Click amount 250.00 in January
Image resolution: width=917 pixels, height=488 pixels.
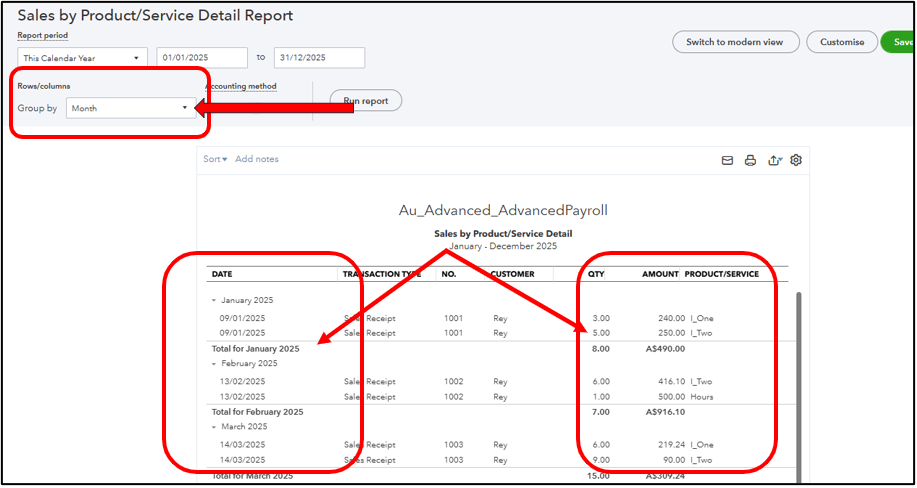[671, 333]
